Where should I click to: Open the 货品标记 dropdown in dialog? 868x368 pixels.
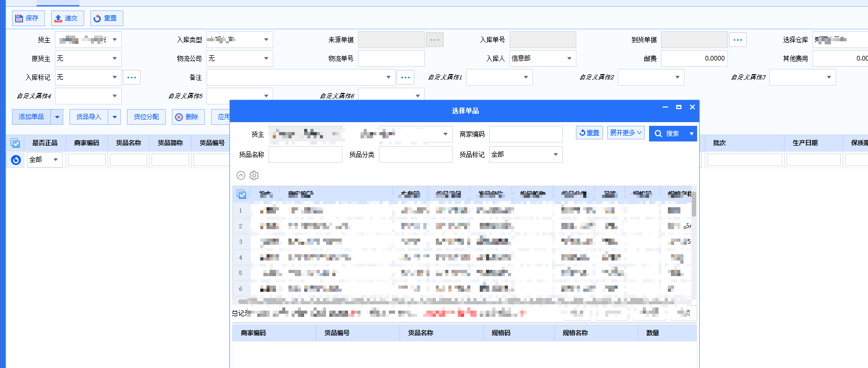coord(555,155)
